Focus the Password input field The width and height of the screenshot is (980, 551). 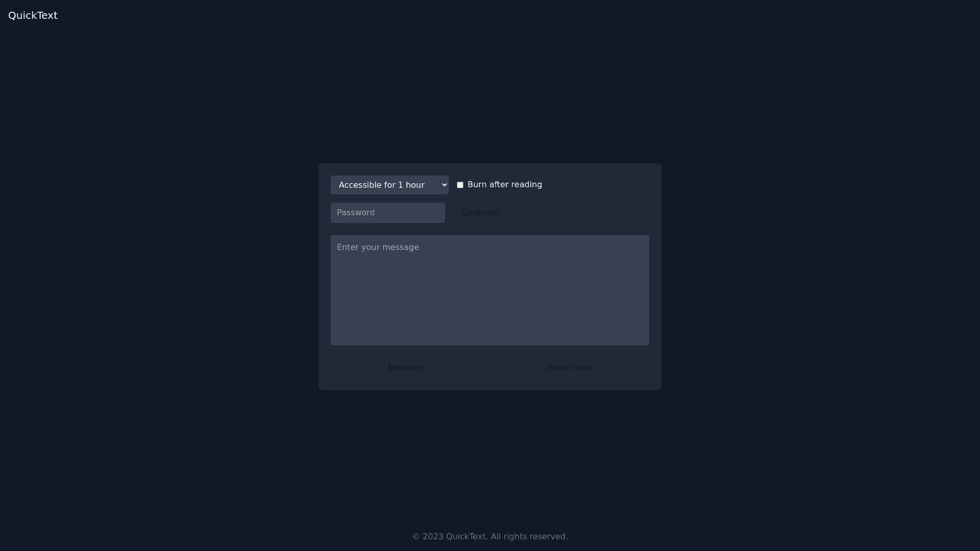(388, 213)
